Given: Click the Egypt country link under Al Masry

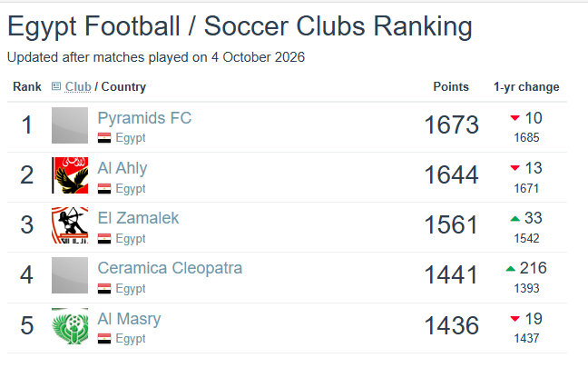Looking at the screenshot, I should click(x=131, y=339).
